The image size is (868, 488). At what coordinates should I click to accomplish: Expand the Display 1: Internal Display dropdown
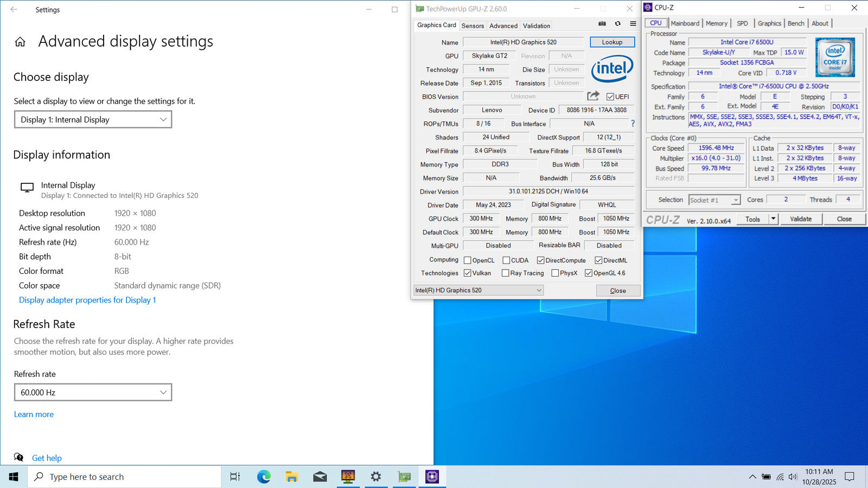coord(93,120)
